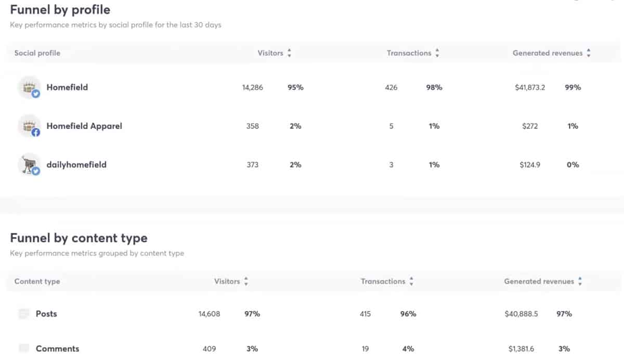
Task: Sort content types by Visitors arrows
Action: 246,281
